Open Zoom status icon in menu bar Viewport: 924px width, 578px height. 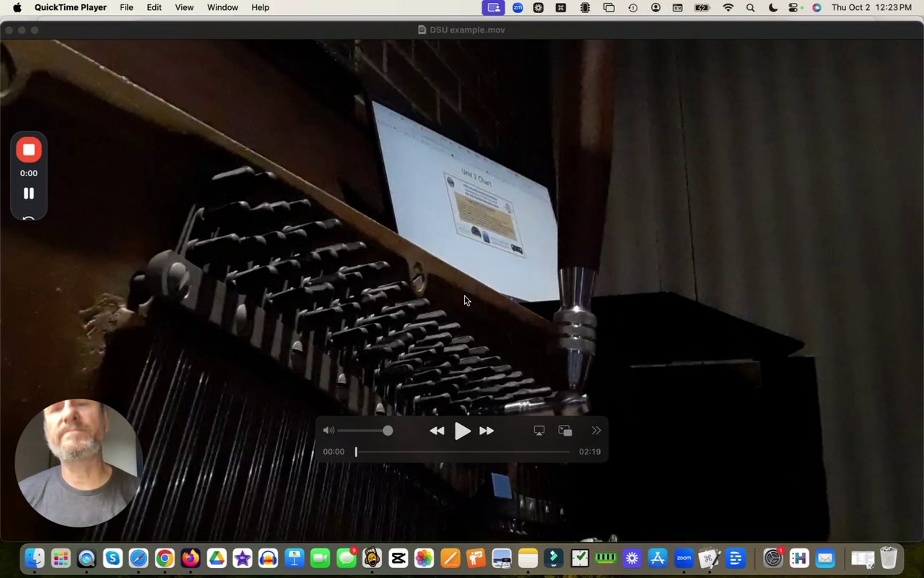coord(518,7)
